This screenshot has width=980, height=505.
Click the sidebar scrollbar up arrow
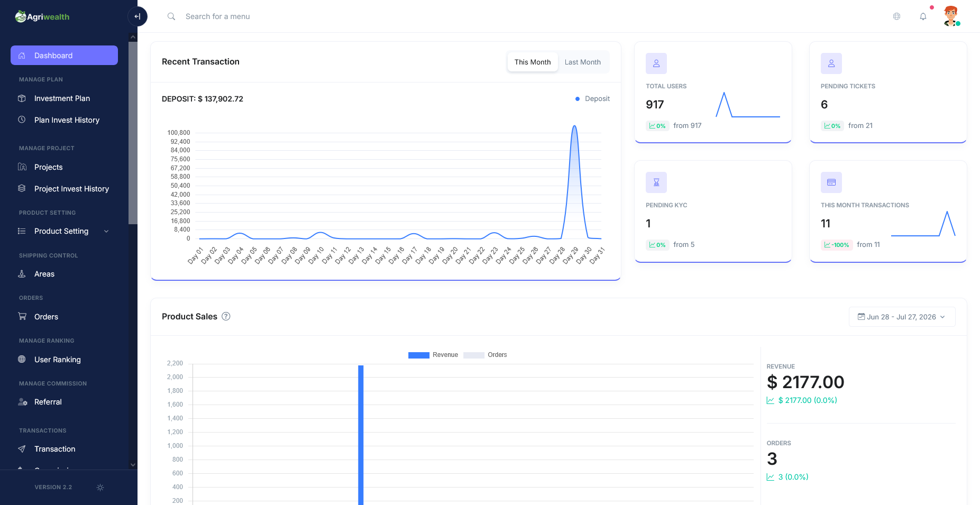point(133,37)
